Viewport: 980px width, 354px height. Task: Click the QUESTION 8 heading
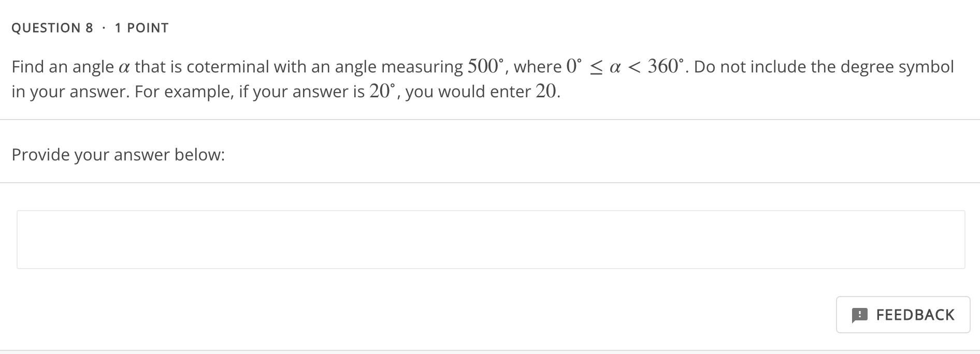[52, 27]
